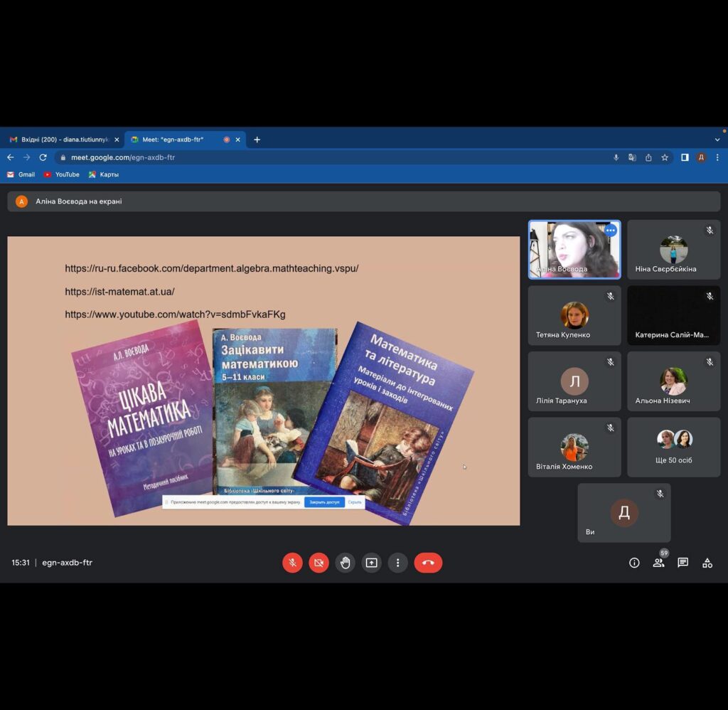Show the participants list with 59 badge
Image resolution: width=728 pixels, height=710 pixels.
[x=659, y=563]
